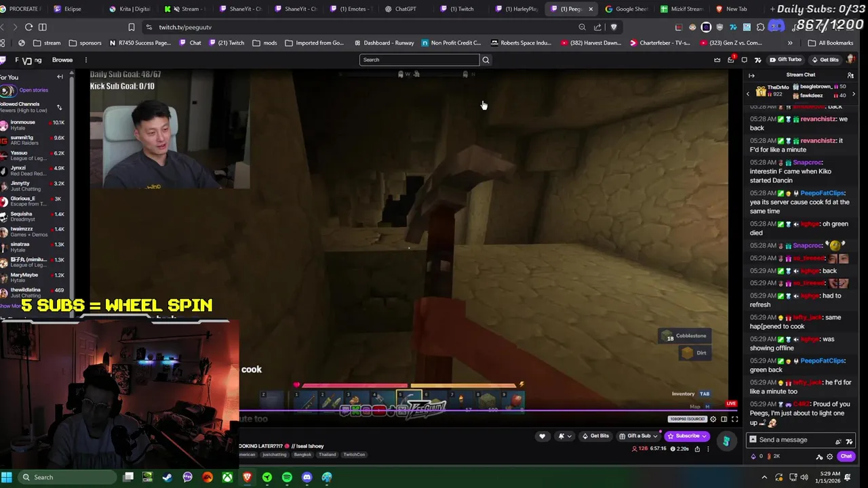
Task: Send the message with the Chat button
Action: click(846, 456)
